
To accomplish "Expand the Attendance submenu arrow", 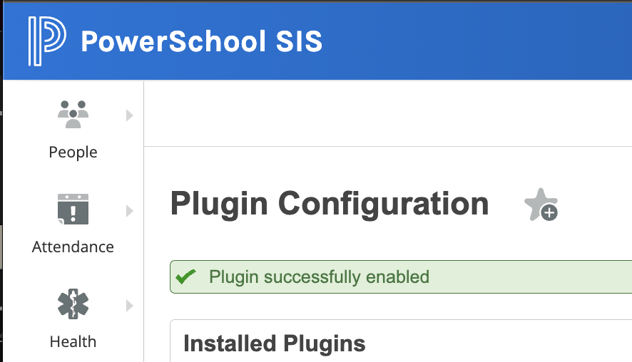I will (x=129, y=211).
